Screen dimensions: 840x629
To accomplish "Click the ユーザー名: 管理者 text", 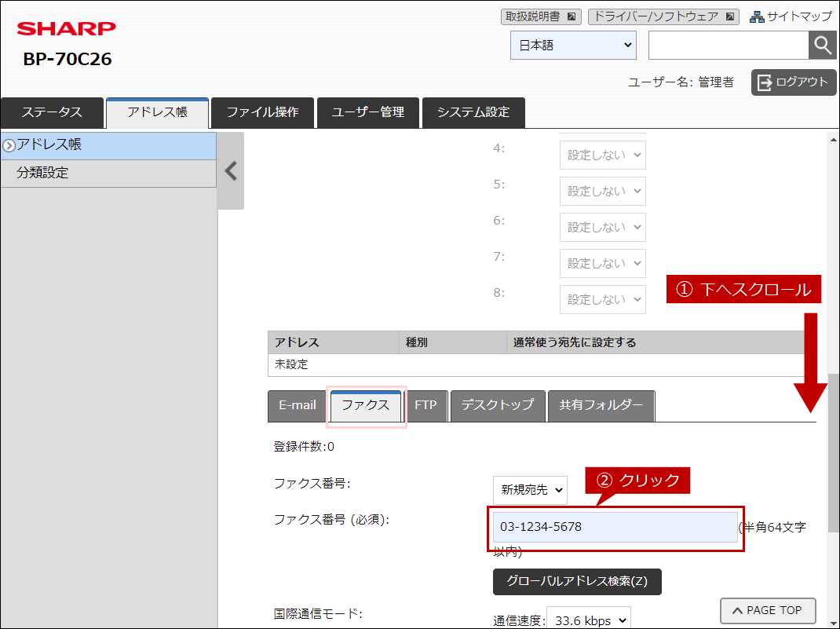I will [x=681, y=82].
